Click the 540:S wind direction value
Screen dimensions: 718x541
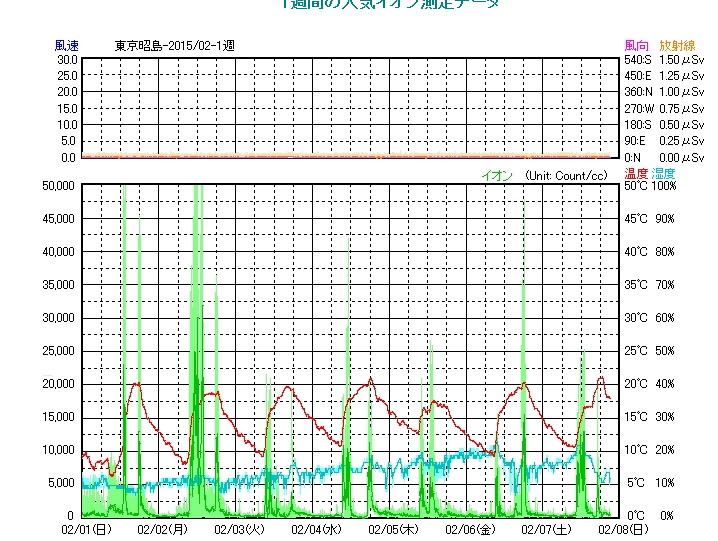point(638,60)
